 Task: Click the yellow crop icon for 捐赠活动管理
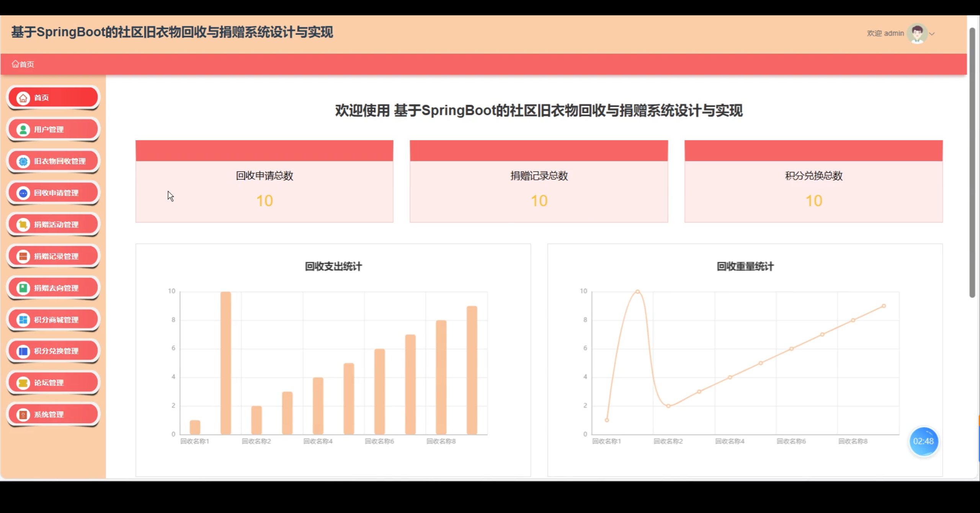pos(23,225)
